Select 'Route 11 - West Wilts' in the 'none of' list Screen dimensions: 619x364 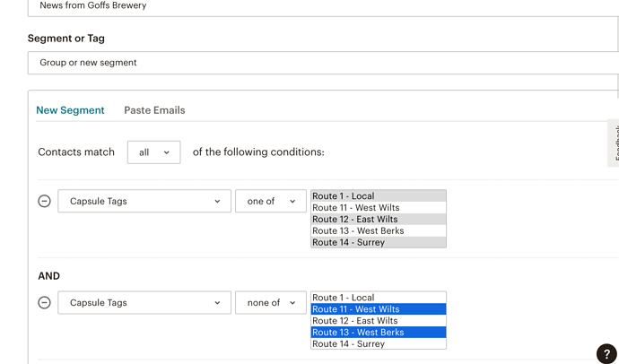click(379, 309)
